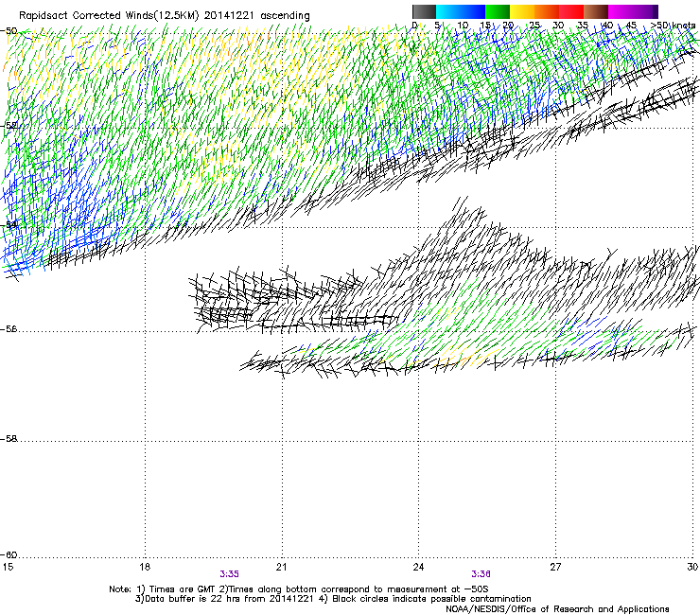The image size is (700, 615).
Task: Click the red 30-35 knots color swatch
Action: pyautogui.click(x=571, y=11)
